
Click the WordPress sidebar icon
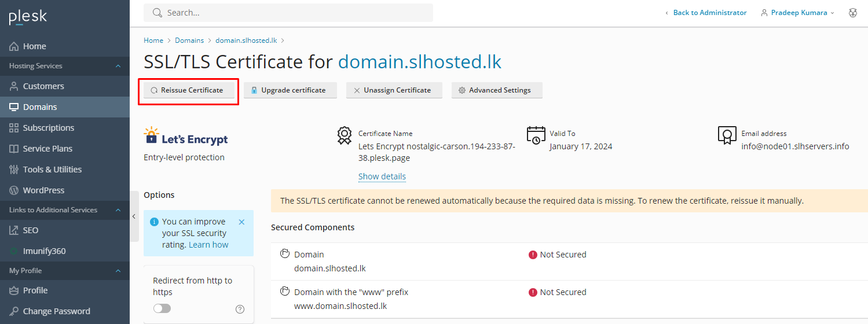(14, 190)
